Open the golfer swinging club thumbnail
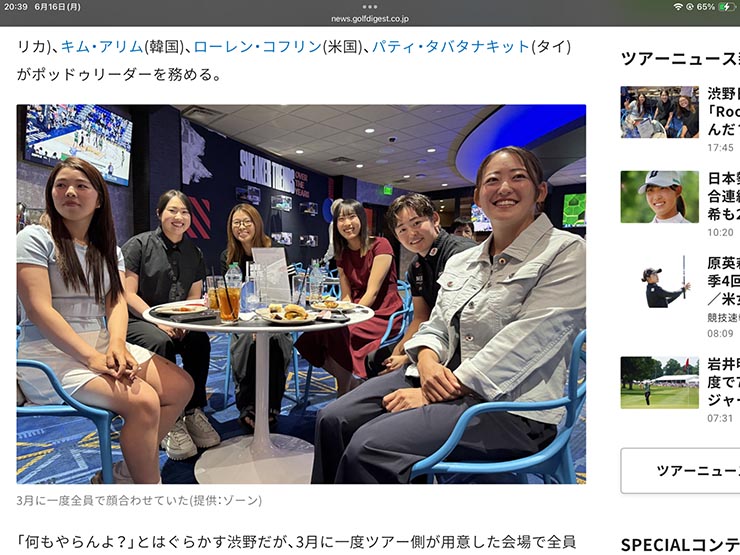This screenshot has height=555, width=740. (x=659, y=282)
